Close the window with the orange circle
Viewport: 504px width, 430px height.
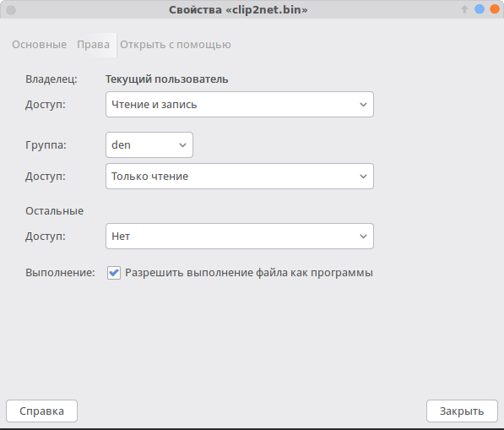coord(495,9)
